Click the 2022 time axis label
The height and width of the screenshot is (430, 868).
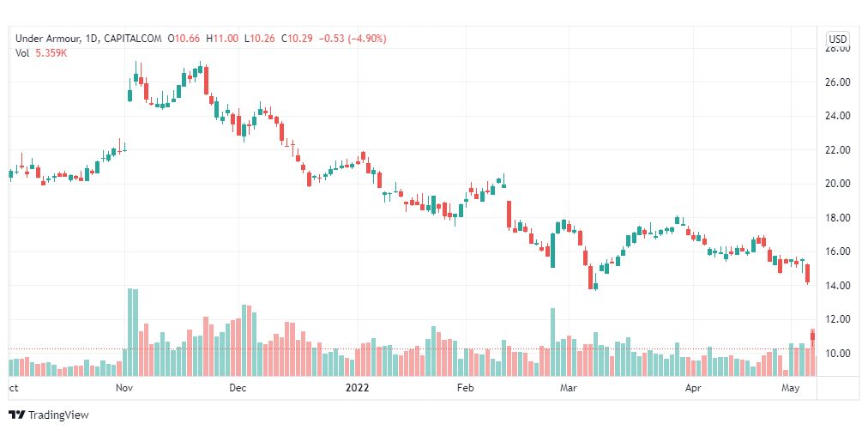coord(357,389)
